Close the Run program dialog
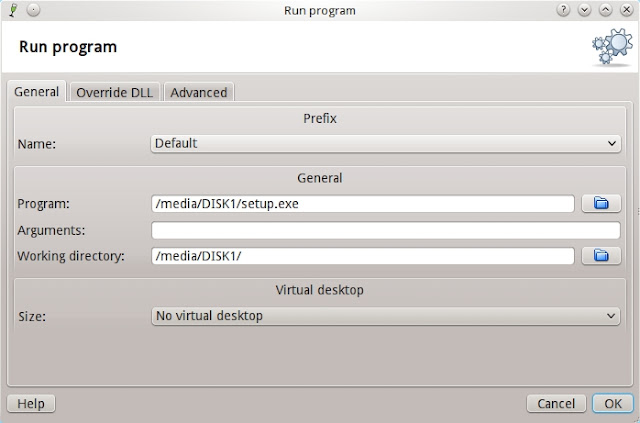Viewport: 640px width, 423px height. coord(626,9)
